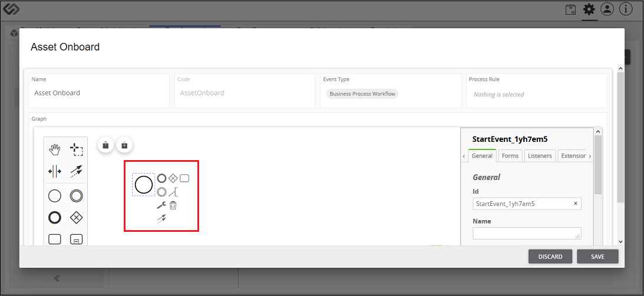Click the Asset Onboard dialog title
Image resolution: width=644 pixels, height=296 pixels.
point(65,46)
